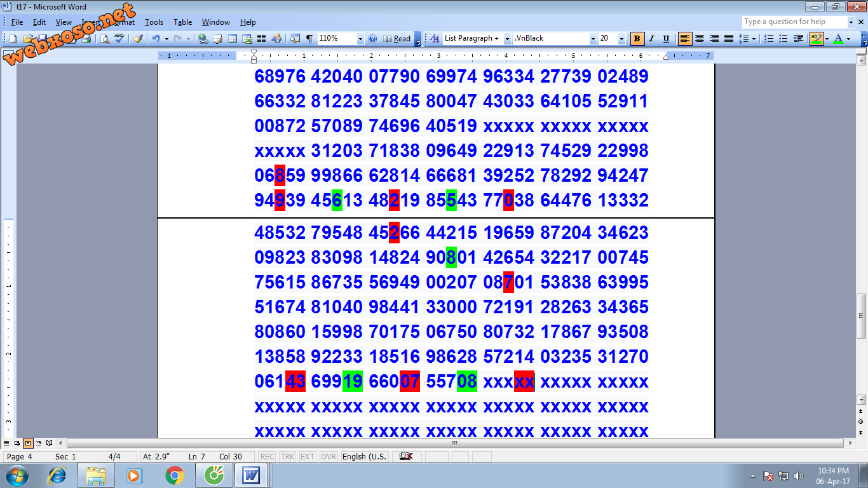868x488 pixels.
Task: Toggle Underline formatting
Action: [666, 39]
